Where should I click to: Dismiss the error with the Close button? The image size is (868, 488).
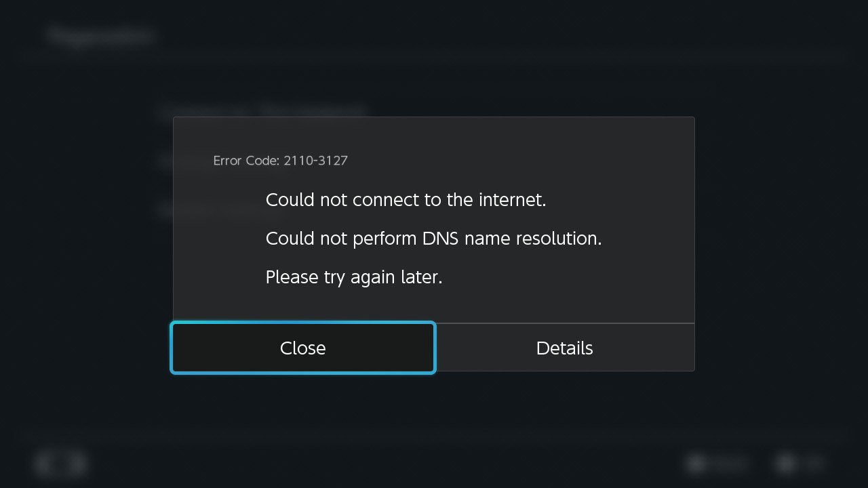point(302,348)
